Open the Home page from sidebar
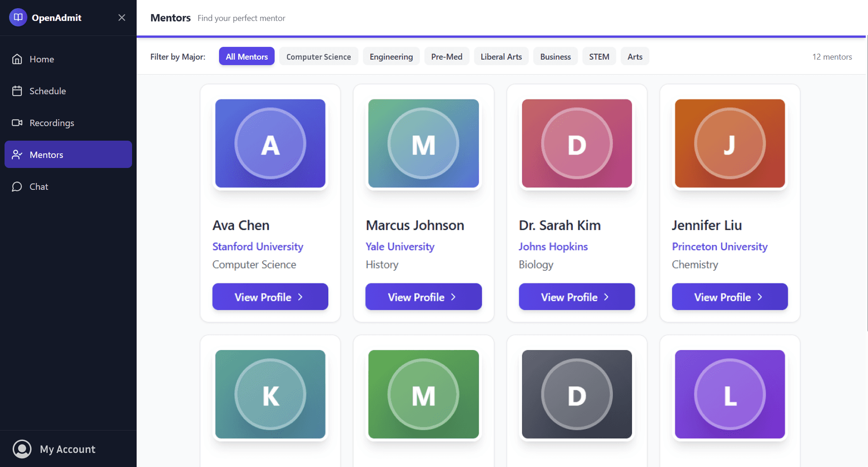This screenshot has width=868, height=467. 68,59
